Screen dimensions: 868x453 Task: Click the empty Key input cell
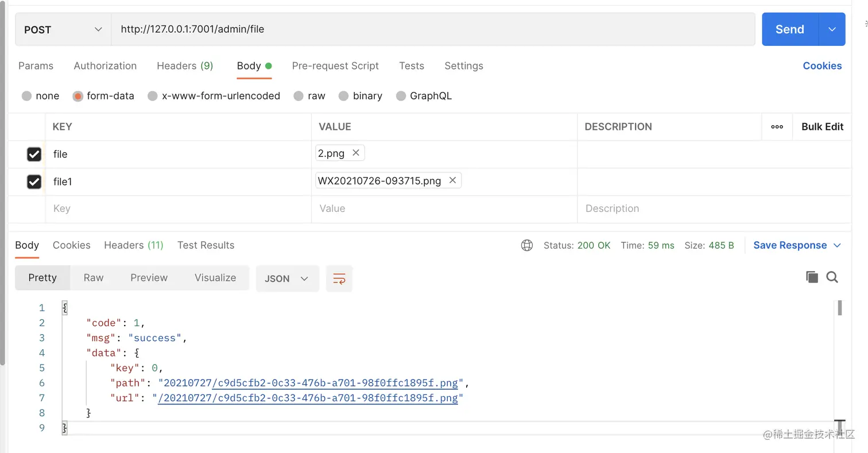[178, 209]
